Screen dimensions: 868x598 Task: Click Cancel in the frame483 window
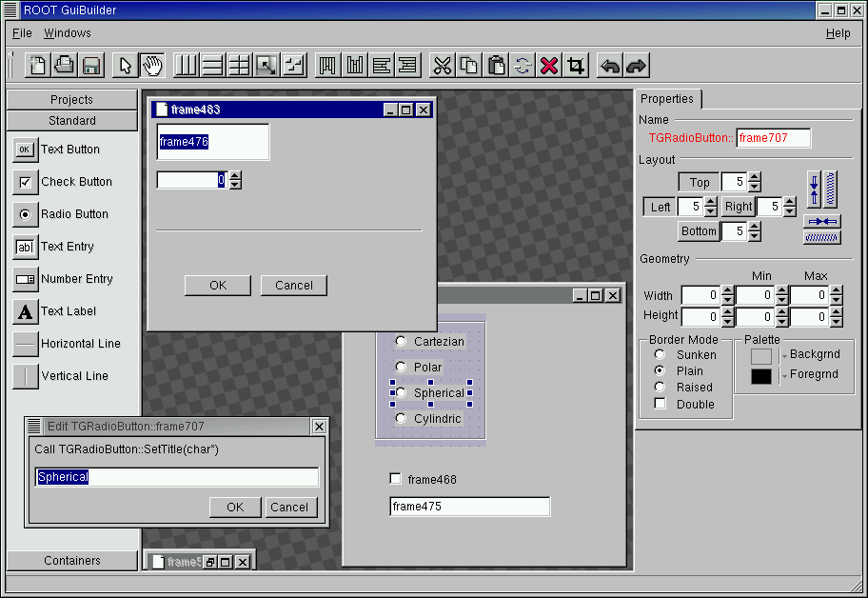(293, 286)
